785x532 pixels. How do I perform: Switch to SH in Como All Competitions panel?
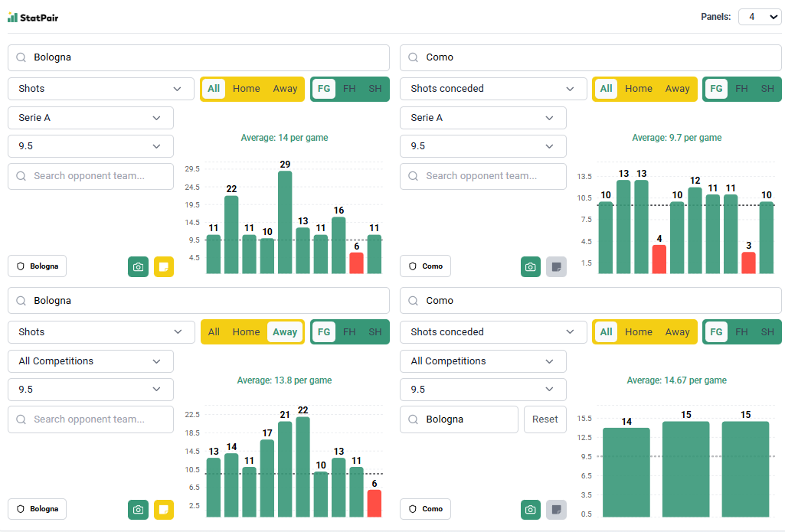[x=767, y=332]
